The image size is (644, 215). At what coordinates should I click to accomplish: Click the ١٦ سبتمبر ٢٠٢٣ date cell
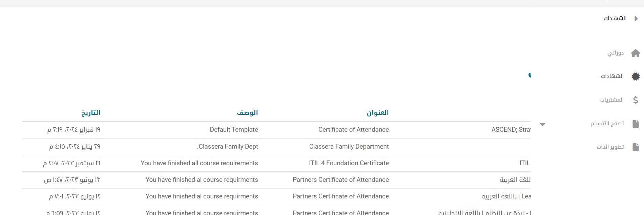pyautogui.click(x=72, y=163)
